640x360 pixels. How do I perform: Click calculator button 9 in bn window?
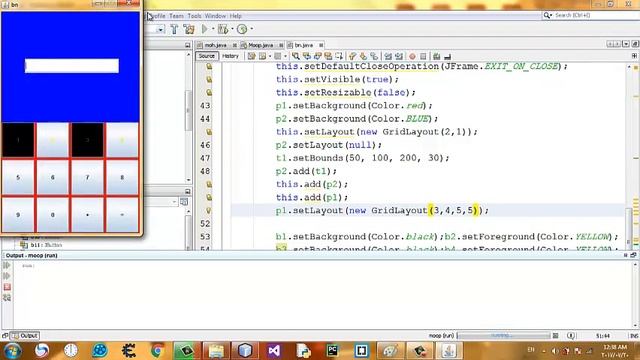coord(18,215)
